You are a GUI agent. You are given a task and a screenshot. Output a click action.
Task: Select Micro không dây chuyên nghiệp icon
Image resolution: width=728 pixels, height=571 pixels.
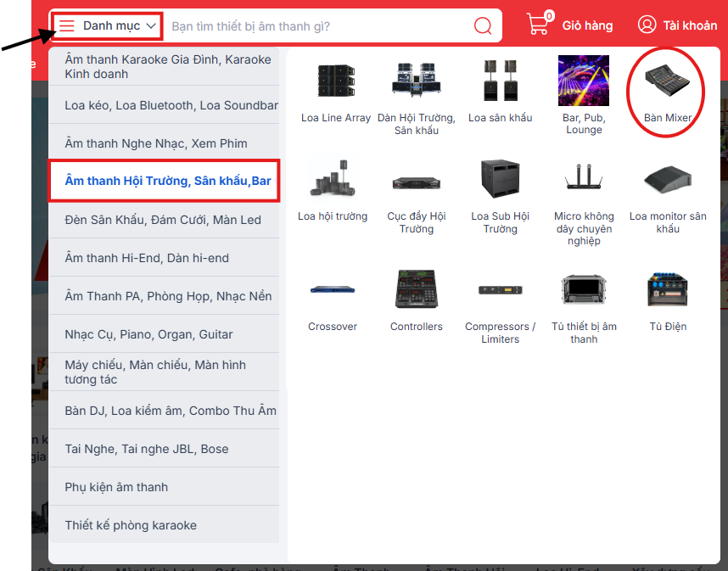click(x=584, y=179)
